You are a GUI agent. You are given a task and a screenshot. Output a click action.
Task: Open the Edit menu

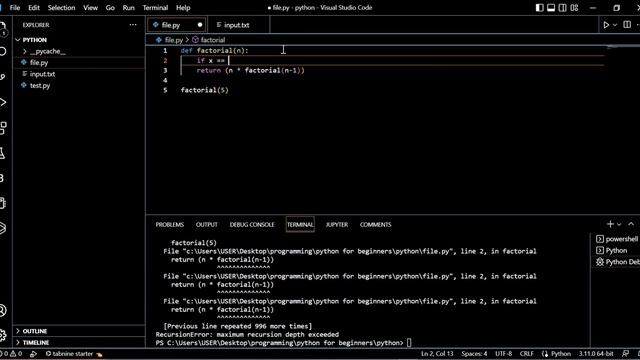[34, 8]
